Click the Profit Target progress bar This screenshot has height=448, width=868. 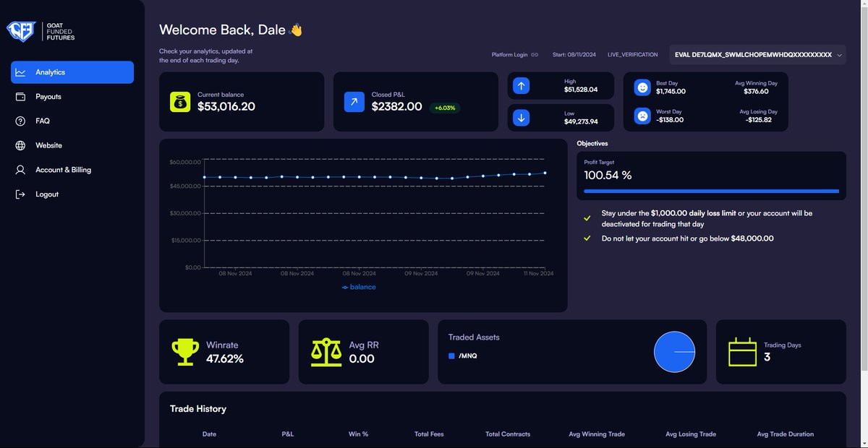point(711,190)
